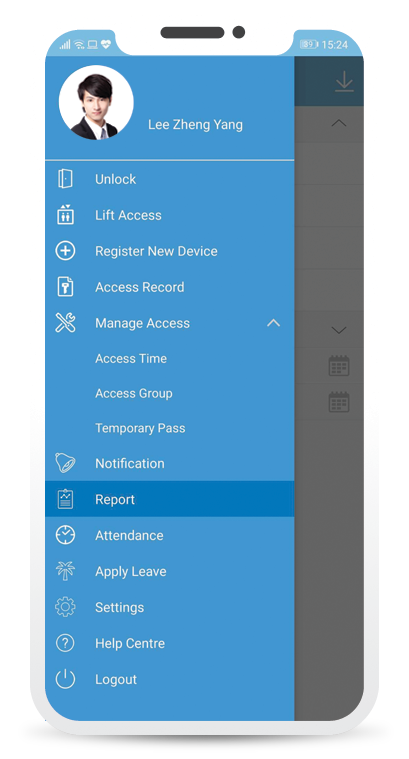Tap the clock icon beside Attendance
The height and width of the screenshot is (759, 409).
tap(65, 535)
